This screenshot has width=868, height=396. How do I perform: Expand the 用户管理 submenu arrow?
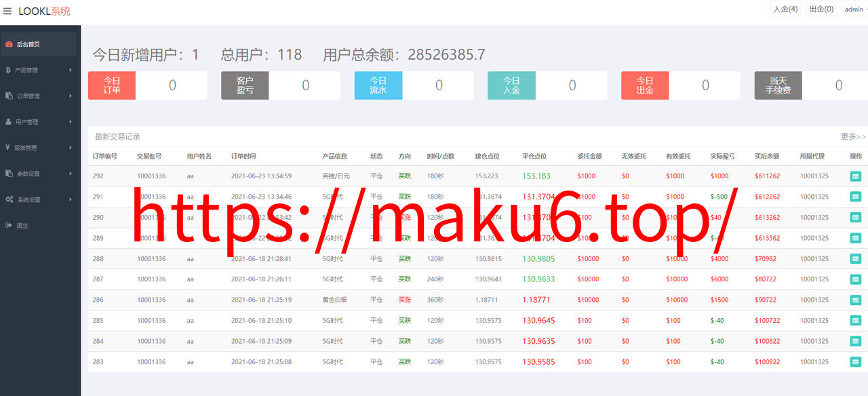click(x=71, y=122)
